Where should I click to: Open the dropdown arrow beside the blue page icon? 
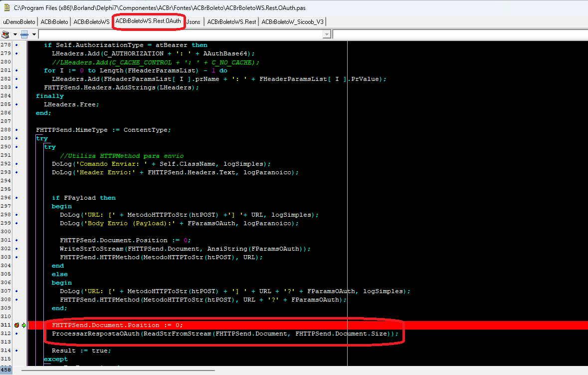pos(34,34)
